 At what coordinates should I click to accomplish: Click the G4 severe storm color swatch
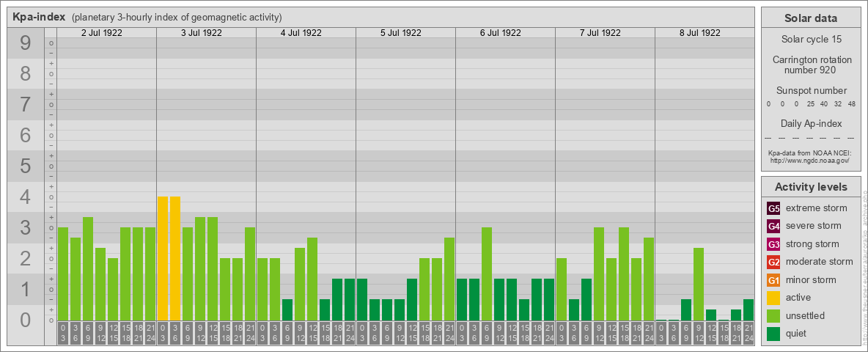pos(773,226)
